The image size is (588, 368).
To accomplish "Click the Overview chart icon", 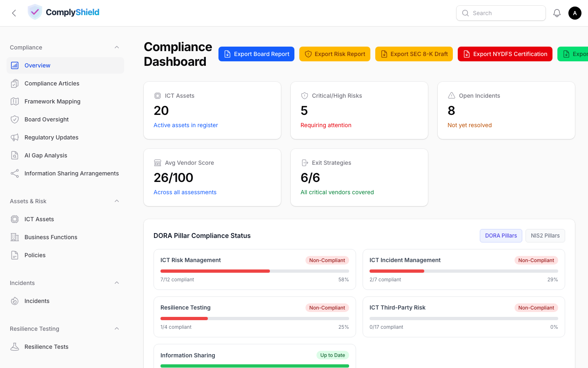I will click(15, 65).
